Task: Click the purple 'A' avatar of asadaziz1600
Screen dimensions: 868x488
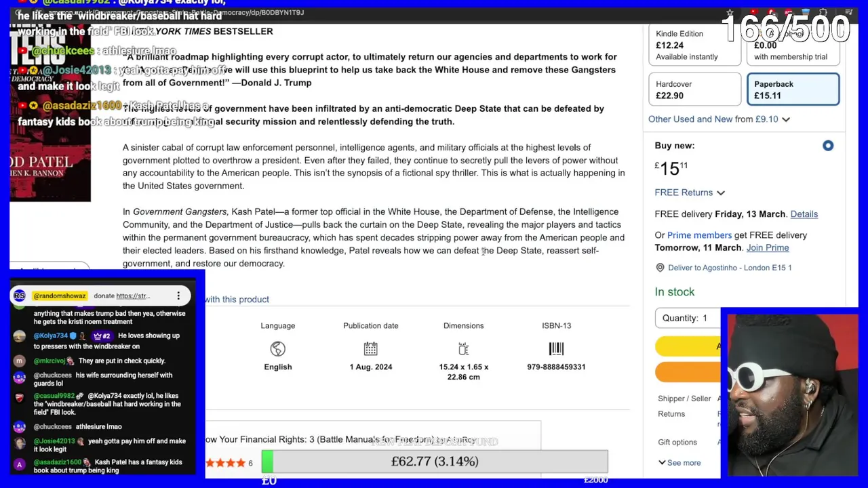Action: [x=19, y=465]
